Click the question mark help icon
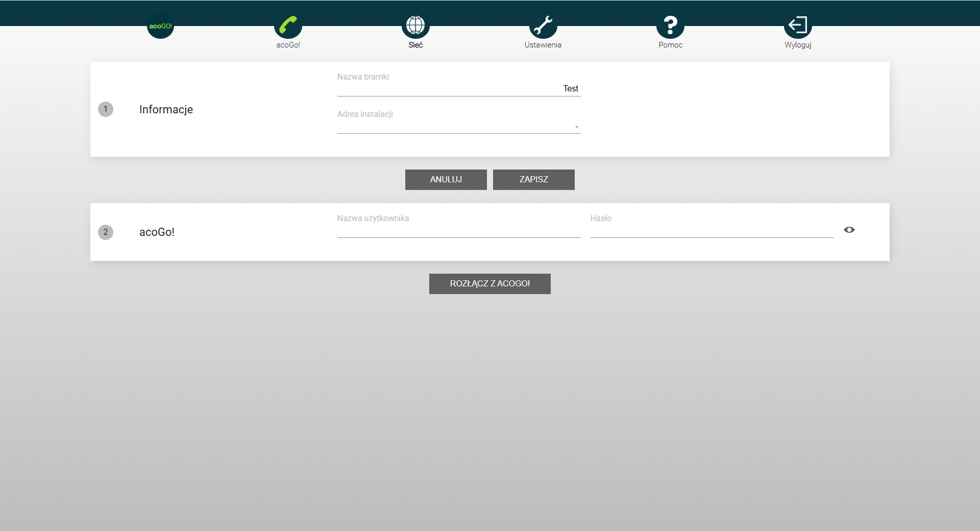980x531 pixels. click(670, 25)
